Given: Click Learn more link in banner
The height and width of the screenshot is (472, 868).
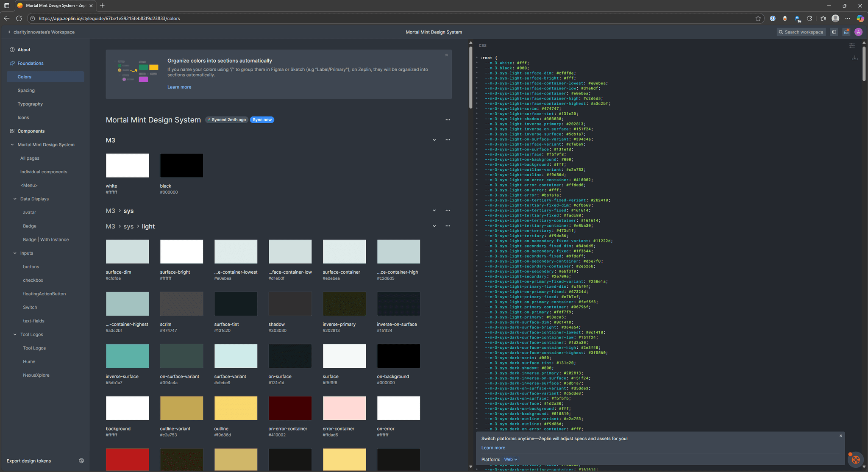Looking at the screenshot, I should 179,87.
